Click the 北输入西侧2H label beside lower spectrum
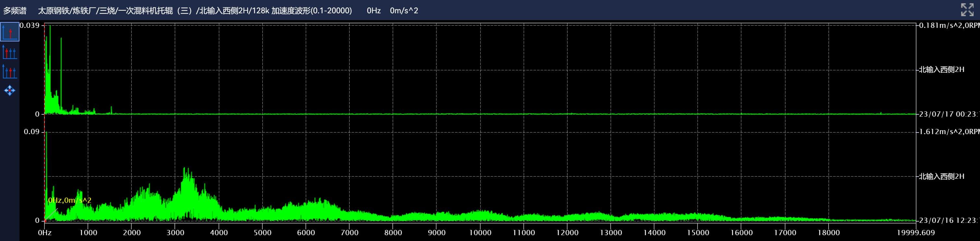Viewport: 980px width, 241px height. coord(942,177)
